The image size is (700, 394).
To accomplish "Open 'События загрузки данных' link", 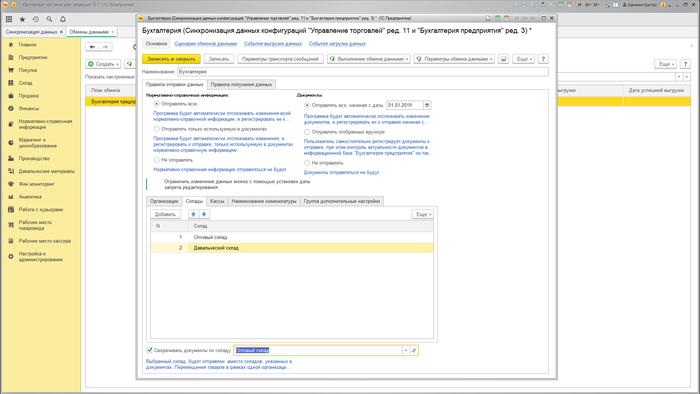I will [337, 44].
